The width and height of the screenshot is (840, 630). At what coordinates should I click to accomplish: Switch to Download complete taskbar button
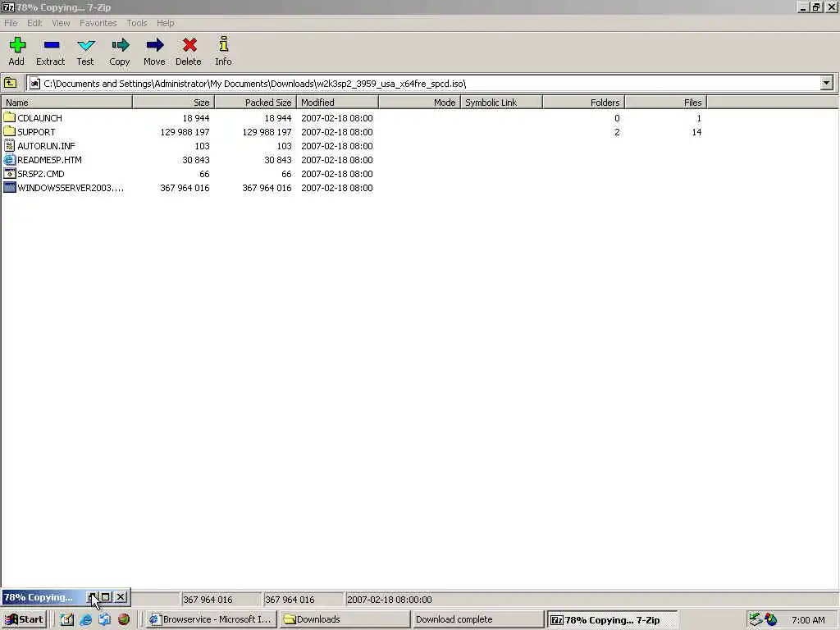click(x=478, y=619)
